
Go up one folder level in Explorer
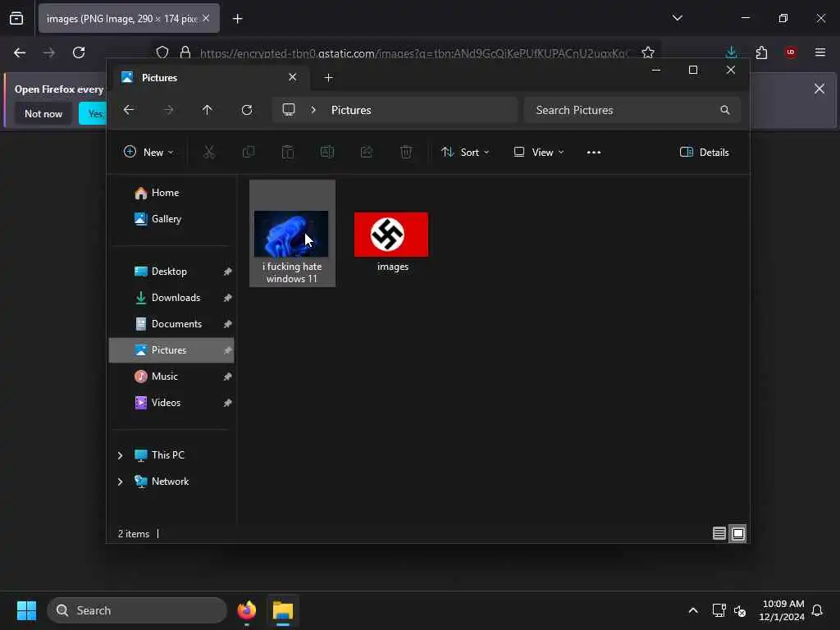click(x=208, y=110)
